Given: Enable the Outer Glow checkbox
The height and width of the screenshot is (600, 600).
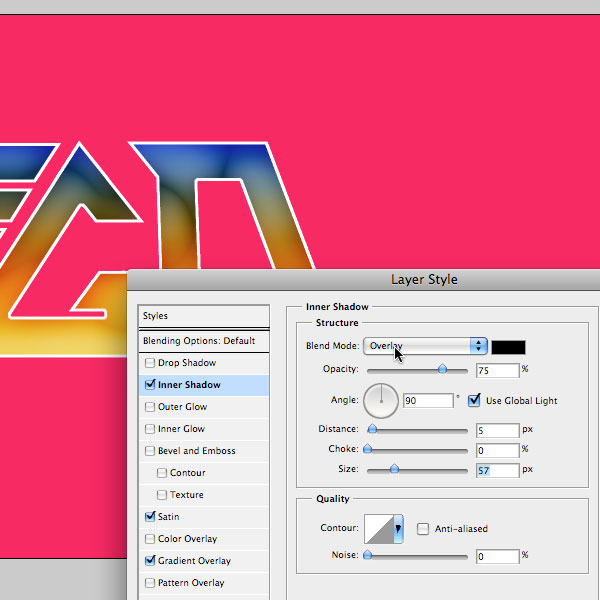Looking at the screenshot, I should tap(150, 407).
